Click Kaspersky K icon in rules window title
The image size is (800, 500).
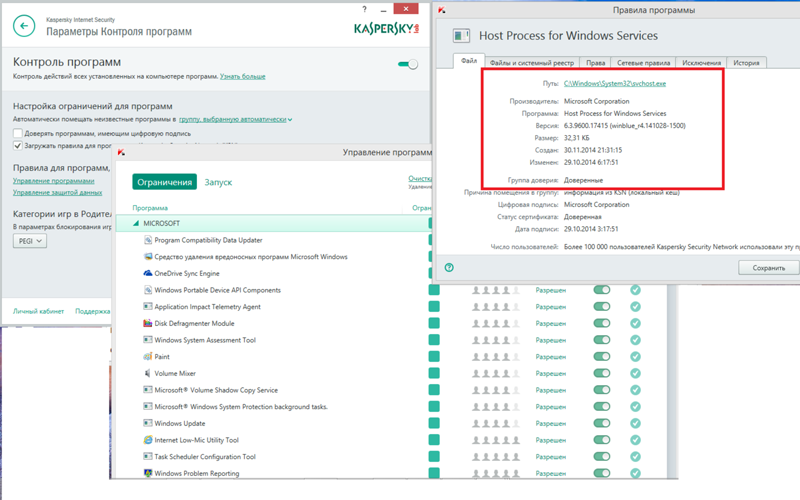(442, 10)
